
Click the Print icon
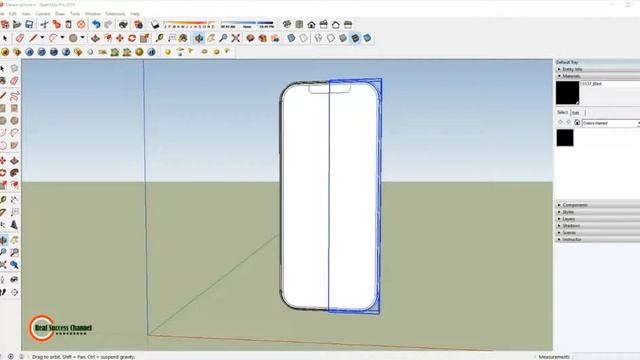click(x=123, y=24)
